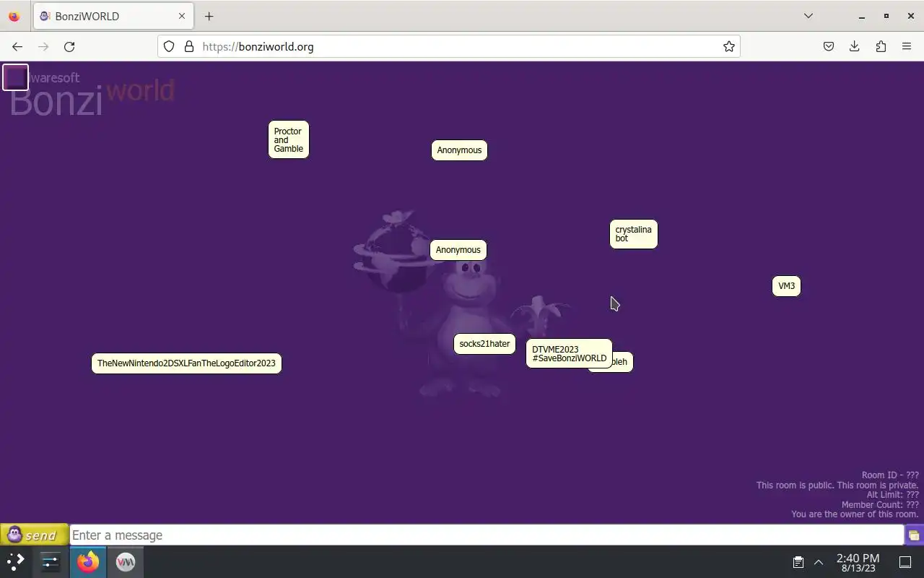Click the Proctor and Gamble name tag

(289, 140)
